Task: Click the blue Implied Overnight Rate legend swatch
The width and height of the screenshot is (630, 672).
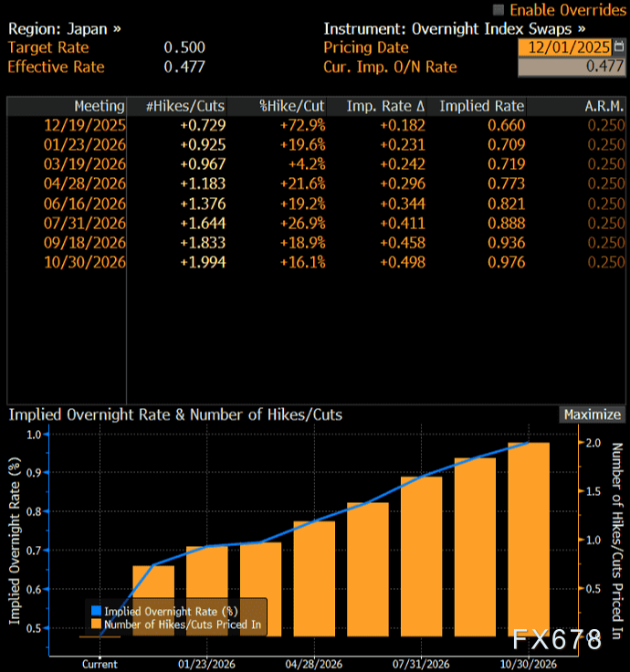Action: point(97,611)
